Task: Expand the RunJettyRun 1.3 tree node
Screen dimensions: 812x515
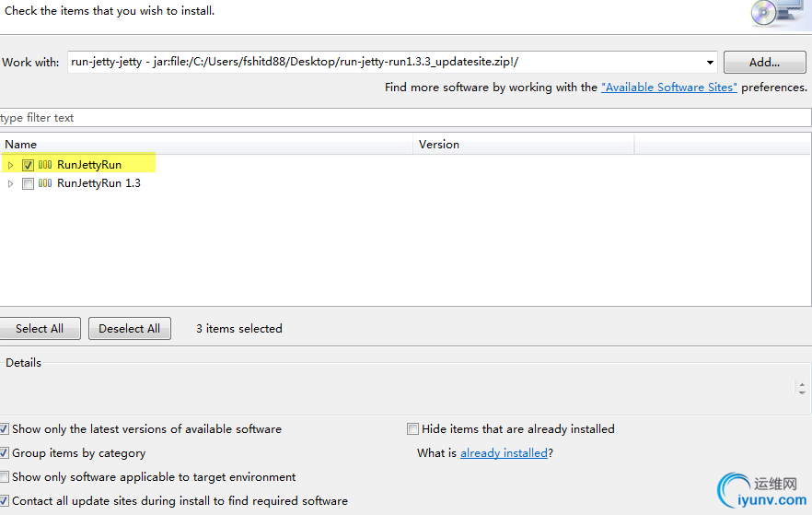Action: click(x=10, y=183)
